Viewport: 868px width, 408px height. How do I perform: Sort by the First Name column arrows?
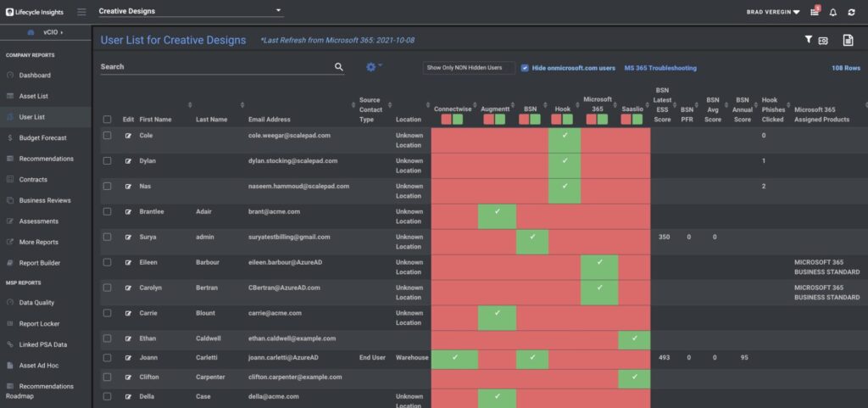190,105
